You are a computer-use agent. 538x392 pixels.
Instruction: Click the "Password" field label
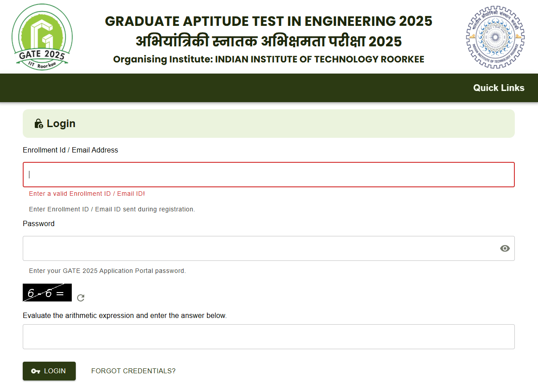coord(39,223)
